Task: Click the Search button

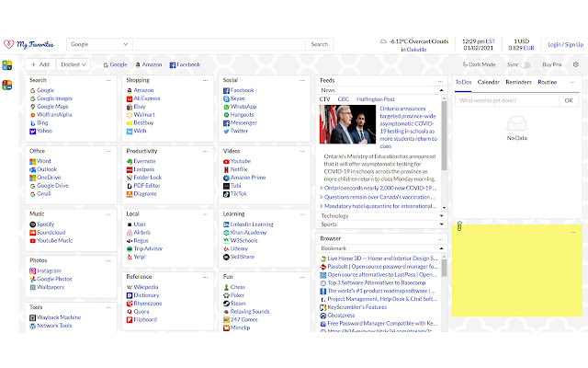Action: tap(320, 44)
